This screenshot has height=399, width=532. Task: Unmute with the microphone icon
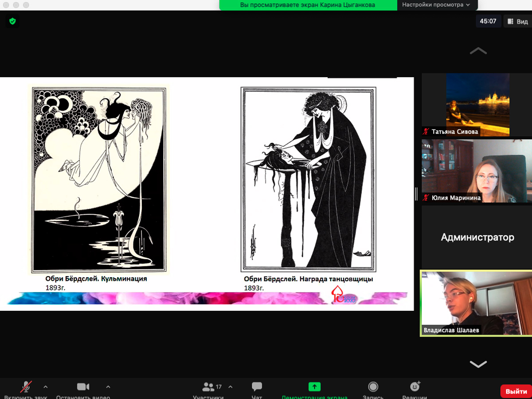[26, 387]
